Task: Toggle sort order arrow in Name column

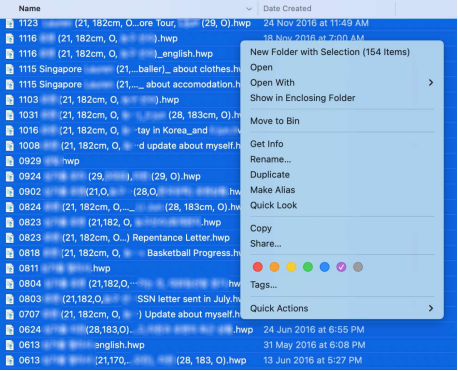Action: pos(249,9)
